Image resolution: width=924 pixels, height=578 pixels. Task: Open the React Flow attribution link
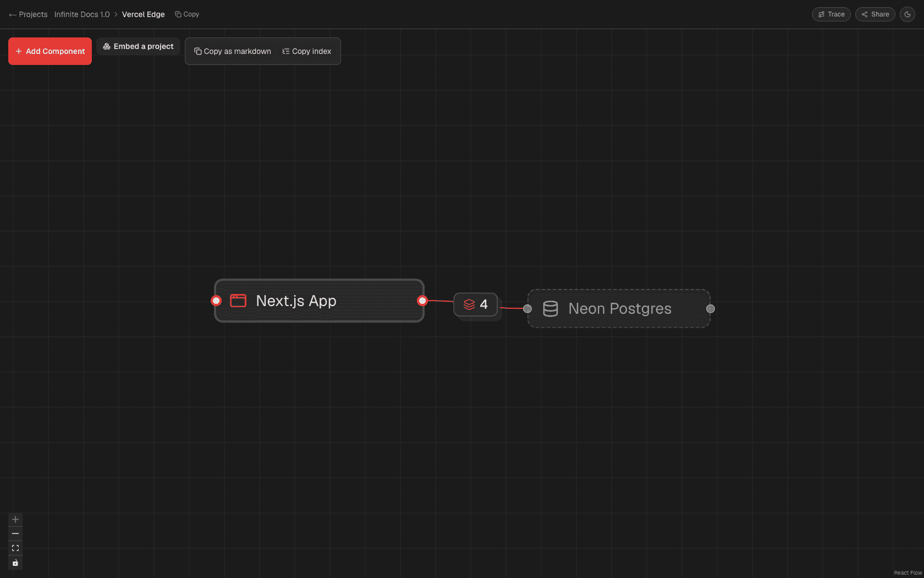pos(908,573)
